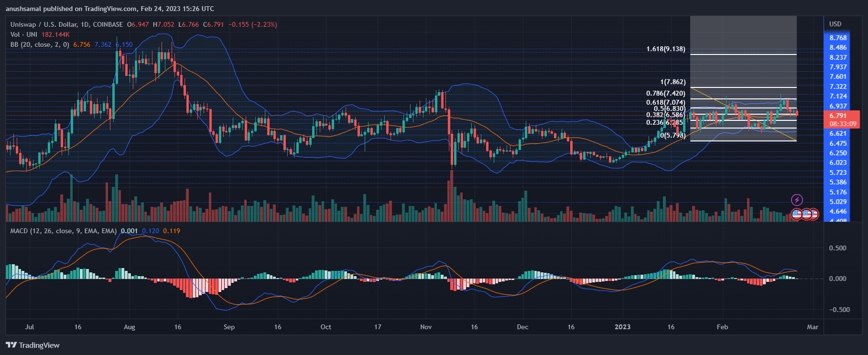Click the purple lightning bolt event icon
The height and width of the screenshot is (355, 868).
[x=797, y=200]
